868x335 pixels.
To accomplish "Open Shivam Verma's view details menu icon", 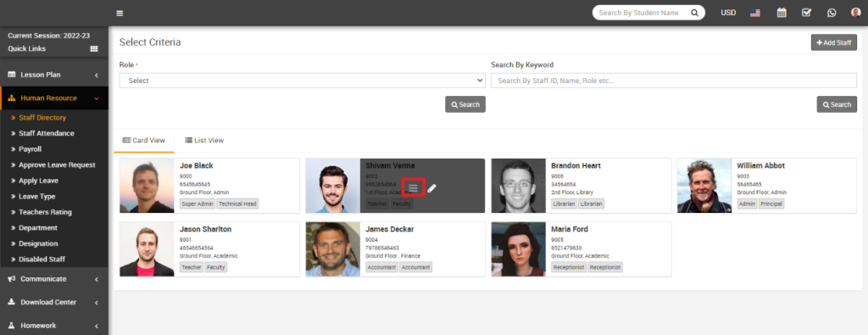I will tap(413, 187).
